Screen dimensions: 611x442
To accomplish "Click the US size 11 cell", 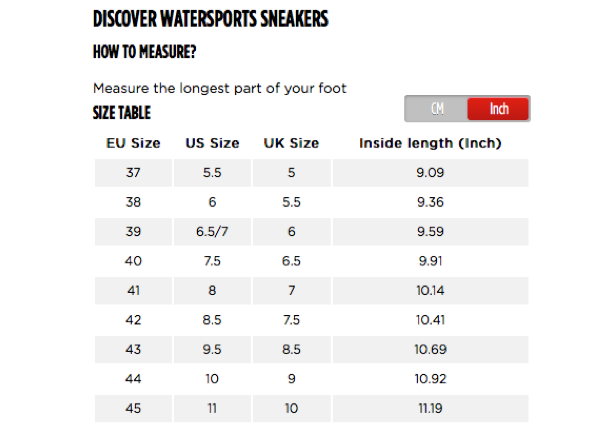I will 212,410.
